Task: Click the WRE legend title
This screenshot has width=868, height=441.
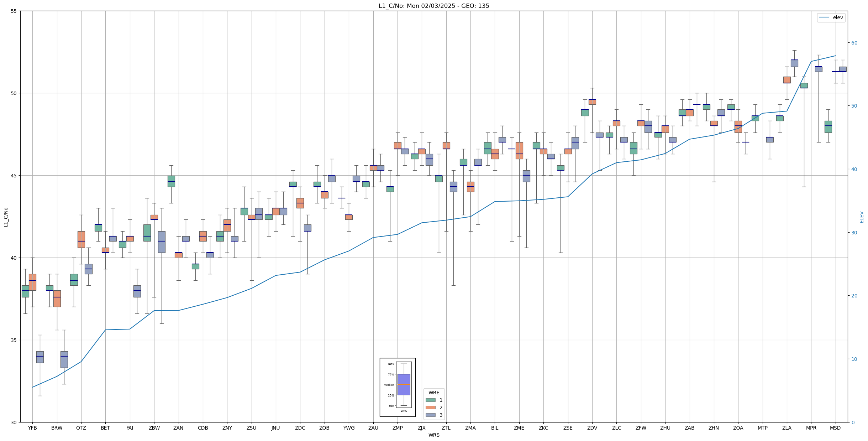Action: (x=434, y=393)
